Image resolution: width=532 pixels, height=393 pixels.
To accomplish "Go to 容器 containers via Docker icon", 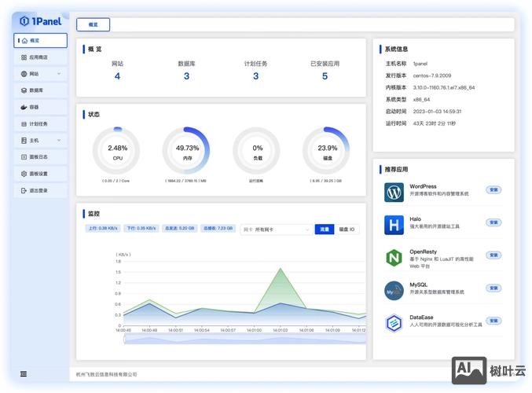I will click(24, 107).
